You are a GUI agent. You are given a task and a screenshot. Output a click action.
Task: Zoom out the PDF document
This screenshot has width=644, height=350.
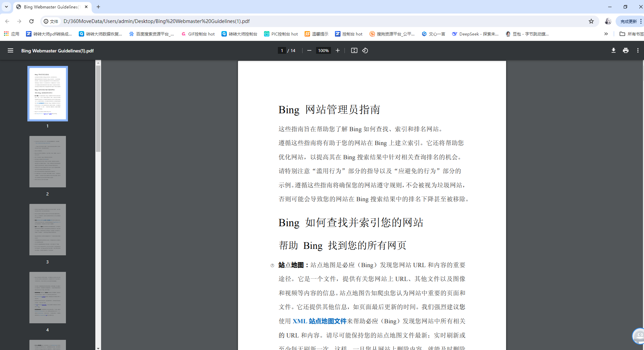pos(309,50)
